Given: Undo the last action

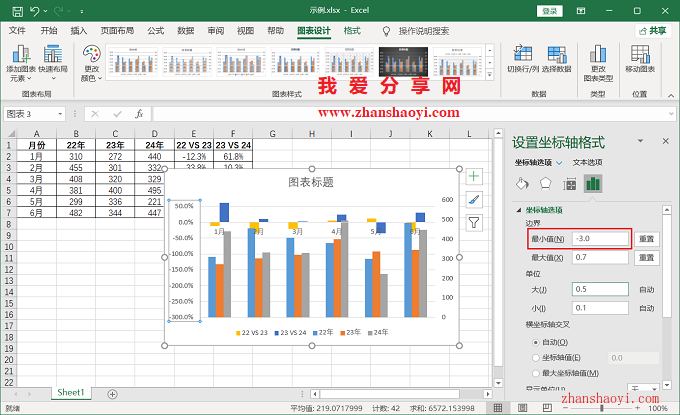Looking at the screenshot, I should pos(35,11).
